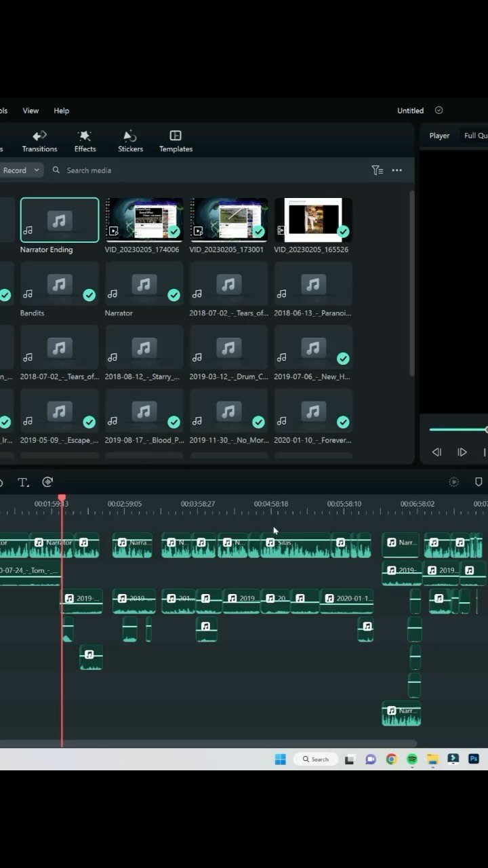Open the audio tool in timeline toolbar

[x=47, y=482]
